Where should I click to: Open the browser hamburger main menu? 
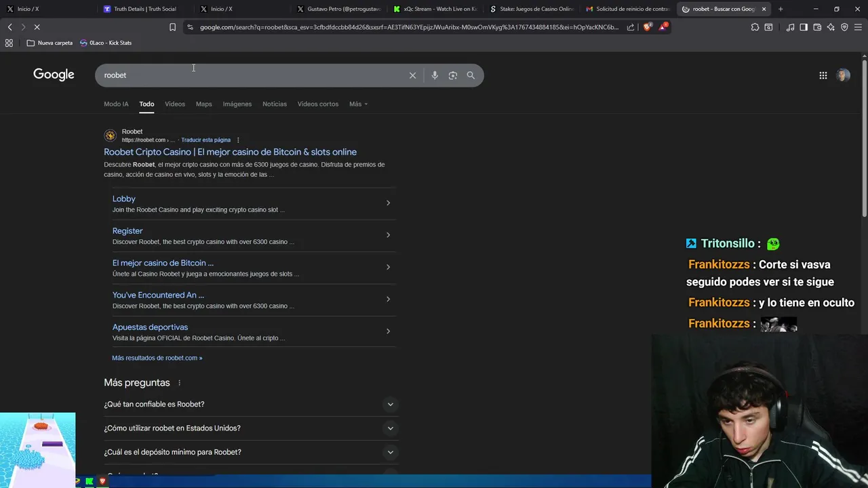click(858, 27)
